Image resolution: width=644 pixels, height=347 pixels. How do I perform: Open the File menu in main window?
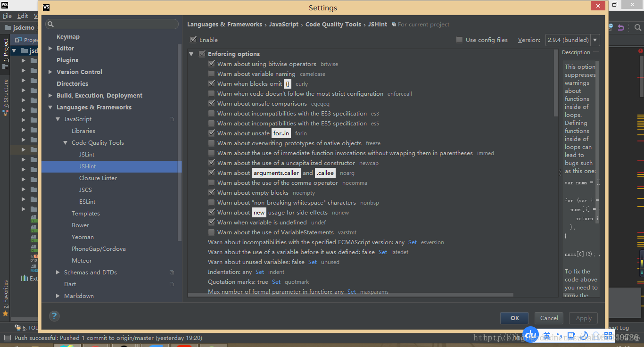coord(7,16)
